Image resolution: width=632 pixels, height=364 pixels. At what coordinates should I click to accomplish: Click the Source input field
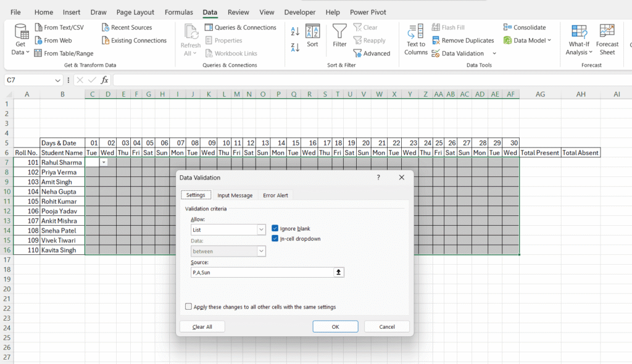pos(262,273)
